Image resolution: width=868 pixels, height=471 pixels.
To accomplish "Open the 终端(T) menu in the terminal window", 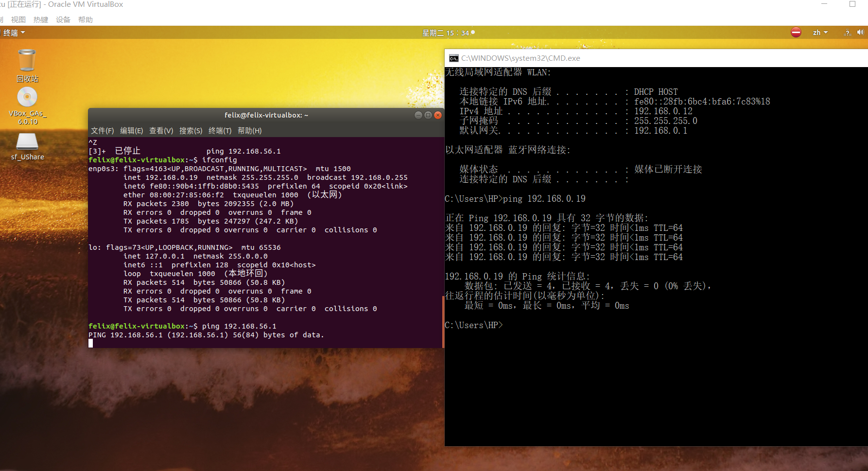I will [x=220, y=130].
